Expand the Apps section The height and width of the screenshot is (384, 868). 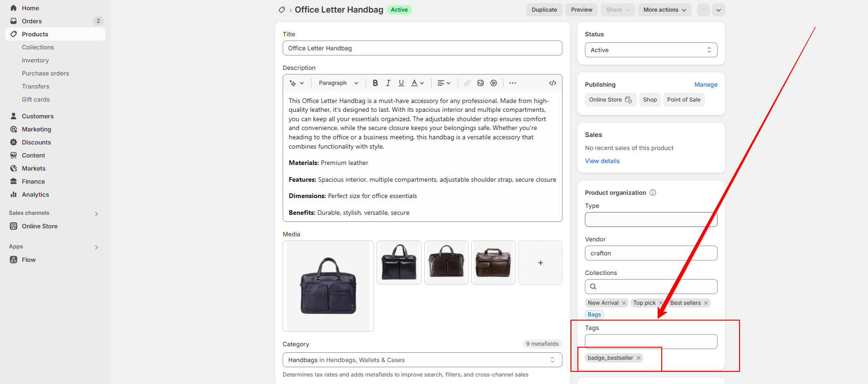96,247
